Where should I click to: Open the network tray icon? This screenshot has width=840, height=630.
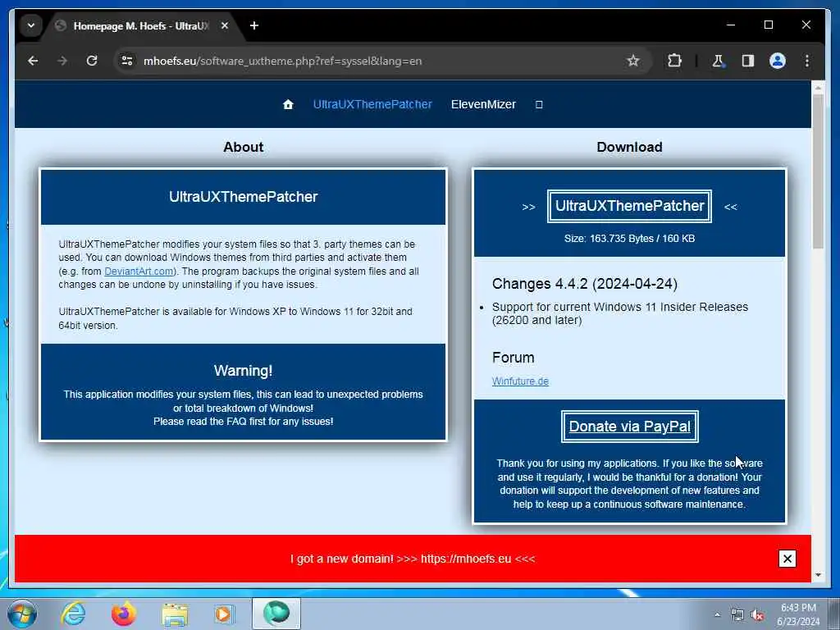pos(737,615)
